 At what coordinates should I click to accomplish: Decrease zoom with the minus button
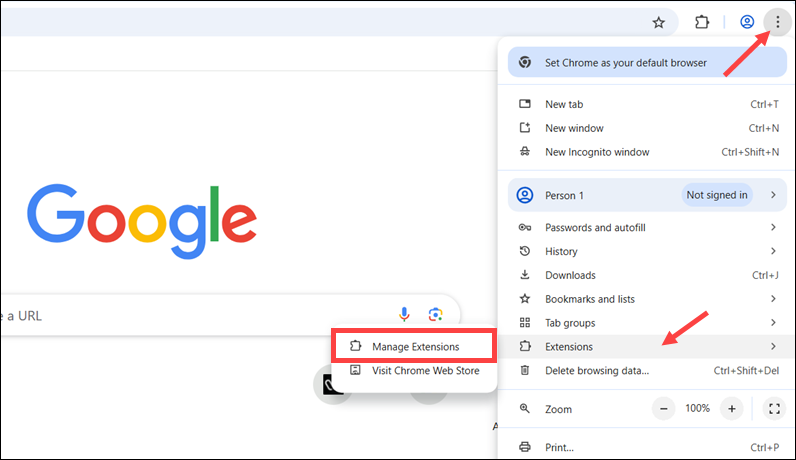click(x=664, y=409)
